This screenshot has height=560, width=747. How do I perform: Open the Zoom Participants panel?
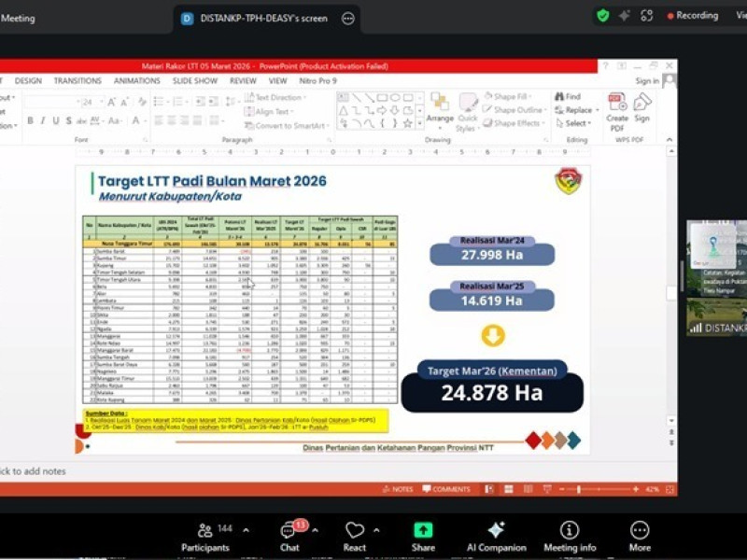click(204, 534)
